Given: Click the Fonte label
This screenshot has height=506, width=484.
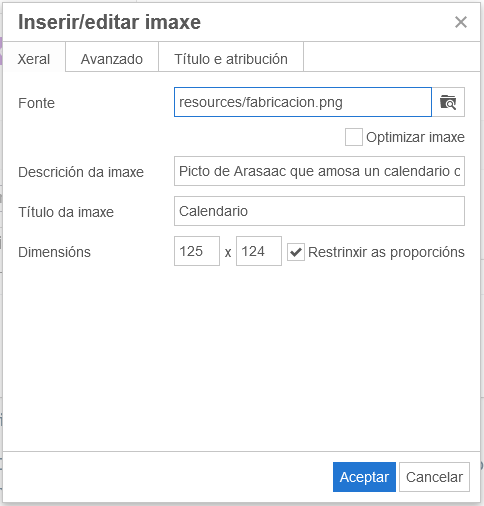Looking at the screenshot, I should [x=36, y=103].
